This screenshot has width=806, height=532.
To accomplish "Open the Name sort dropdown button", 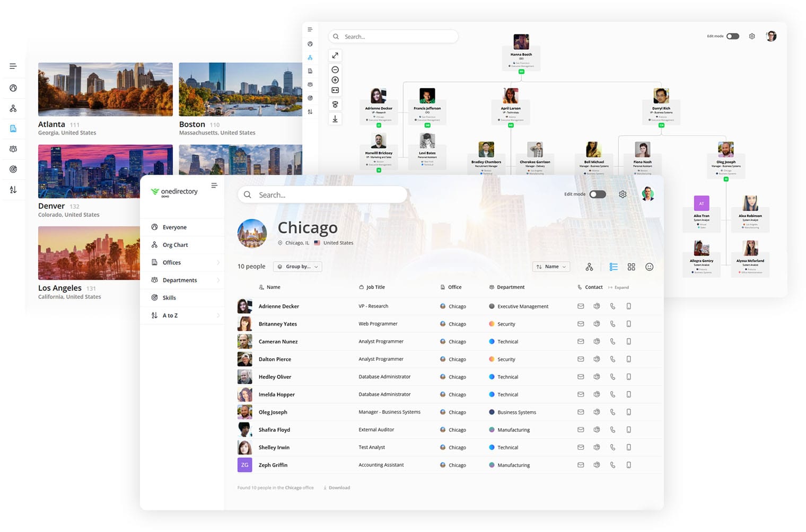I will coord(551,267).
